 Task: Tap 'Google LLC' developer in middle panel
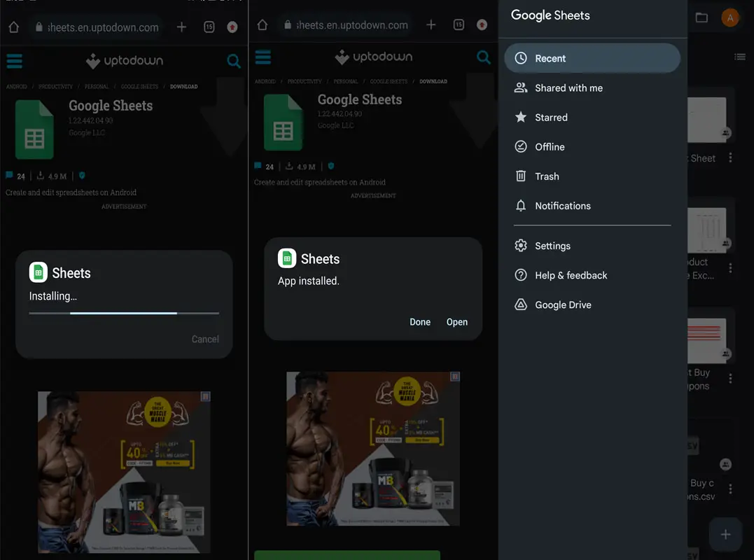335,125
